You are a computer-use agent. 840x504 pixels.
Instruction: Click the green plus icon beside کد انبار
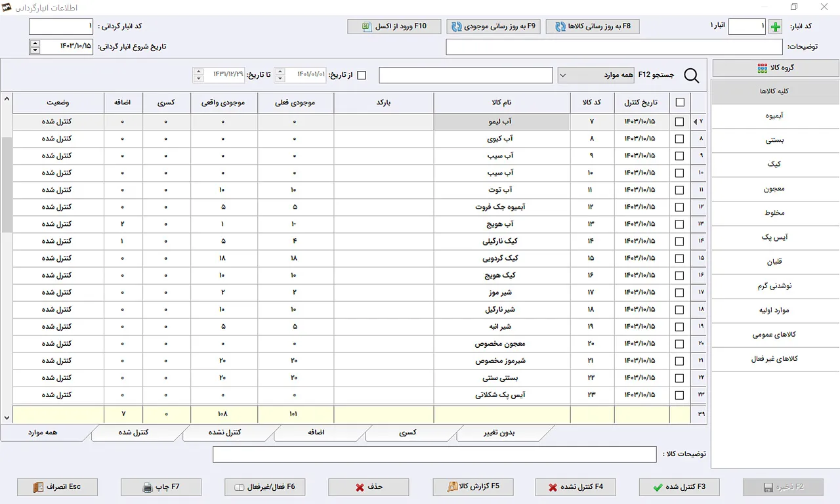pyautogui.click(x=776, y=27)
